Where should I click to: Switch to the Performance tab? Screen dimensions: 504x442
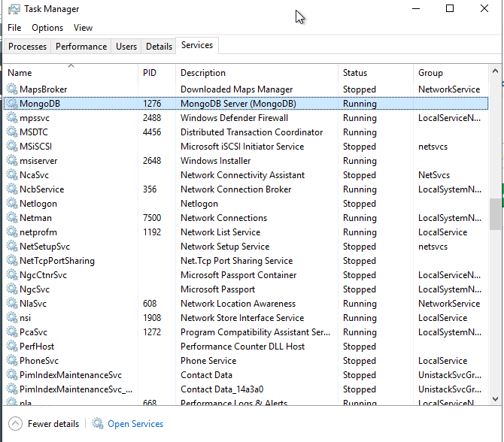81,47
